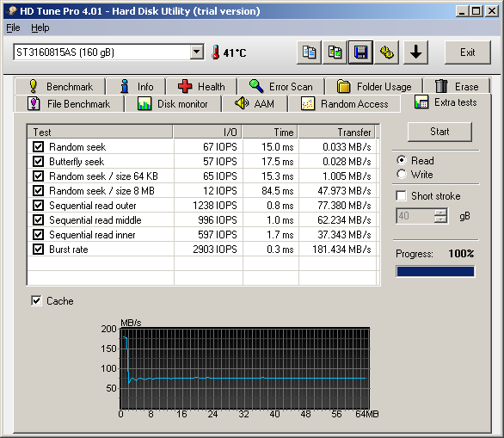The height and width of the screenshot is (438, 504).
Task: Click the save screenshot floppy disk icon
Action: point(360,52)
